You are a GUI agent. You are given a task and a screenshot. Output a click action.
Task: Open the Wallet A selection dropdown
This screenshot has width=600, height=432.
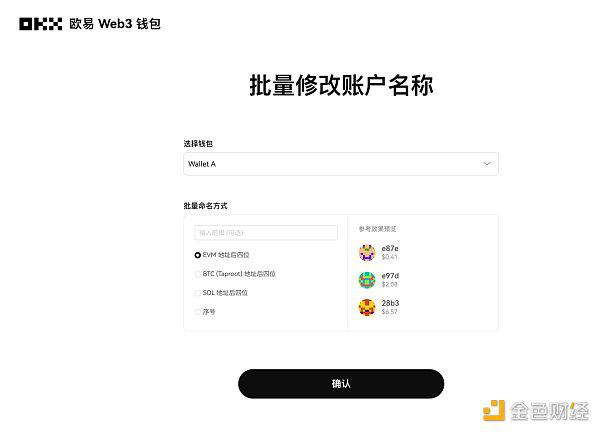pos(341,164)
